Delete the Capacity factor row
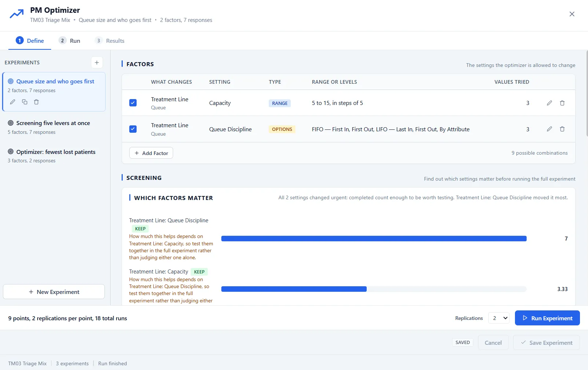 click(562, 103)
